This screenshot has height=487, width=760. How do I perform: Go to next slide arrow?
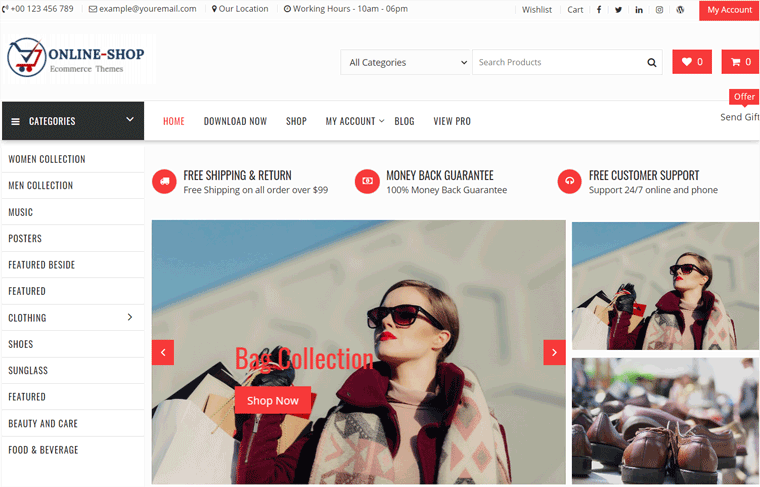554,353
